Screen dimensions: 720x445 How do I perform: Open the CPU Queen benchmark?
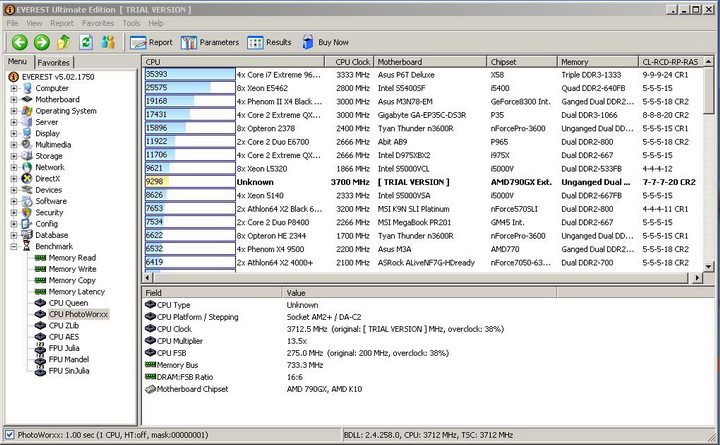pyautogui.click(x=68, y=303)
